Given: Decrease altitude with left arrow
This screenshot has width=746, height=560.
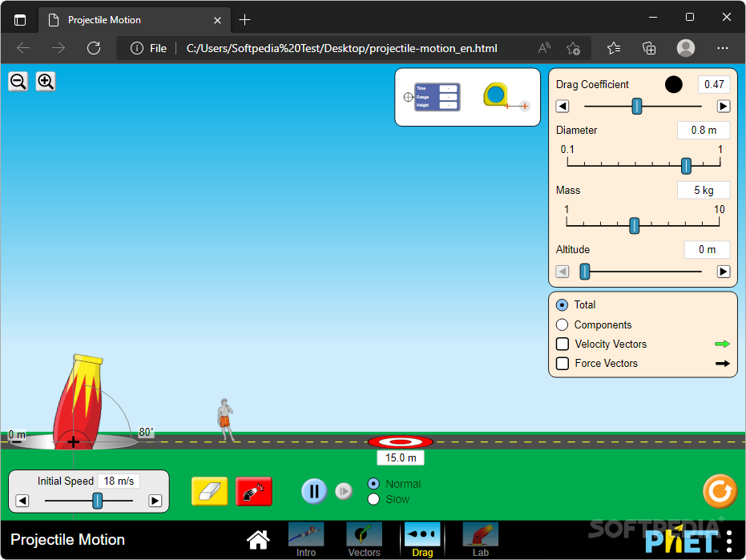Looking at the screenshot, I should pyautogui.click(x=563, y=272).
